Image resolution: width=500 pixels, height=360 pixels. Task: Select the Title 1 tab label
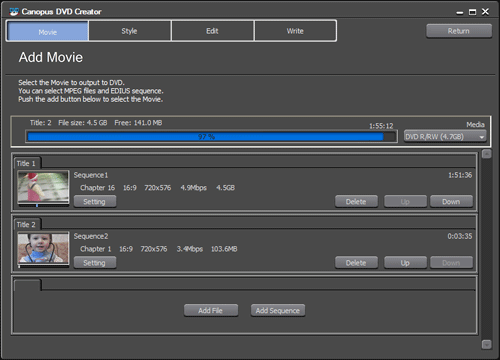[26, 163]
